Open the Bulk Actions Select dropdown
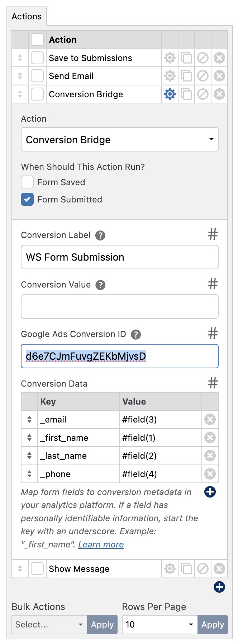238x644 pixels. click(x=49, y=625)
